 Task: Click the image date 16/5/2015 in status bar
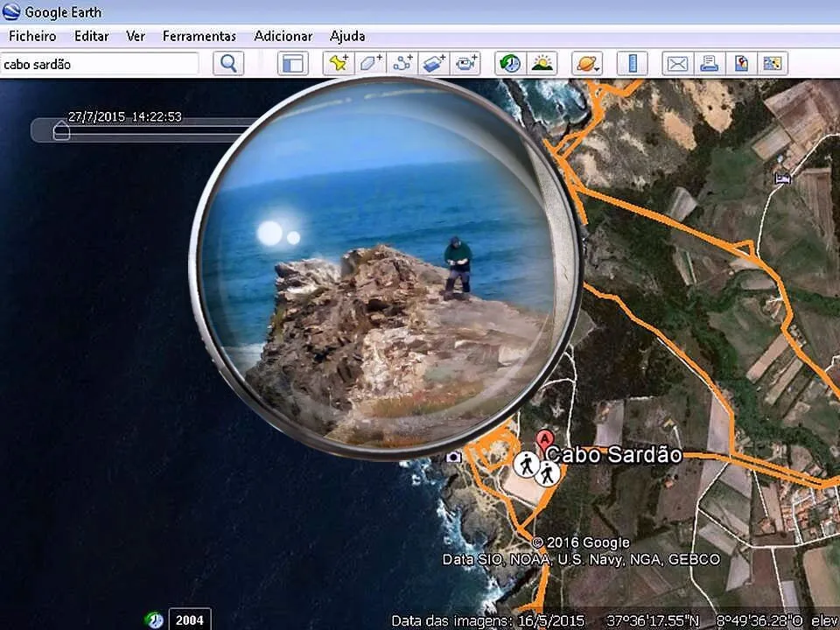click(x=552, y=621)
